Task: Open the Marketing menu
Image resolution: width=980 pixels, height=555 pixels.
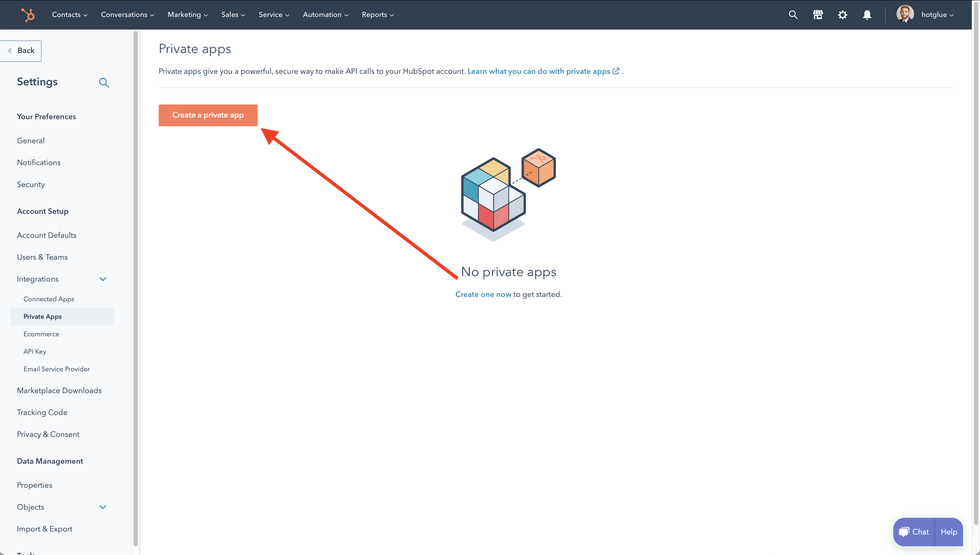Action: pos(188,15)
